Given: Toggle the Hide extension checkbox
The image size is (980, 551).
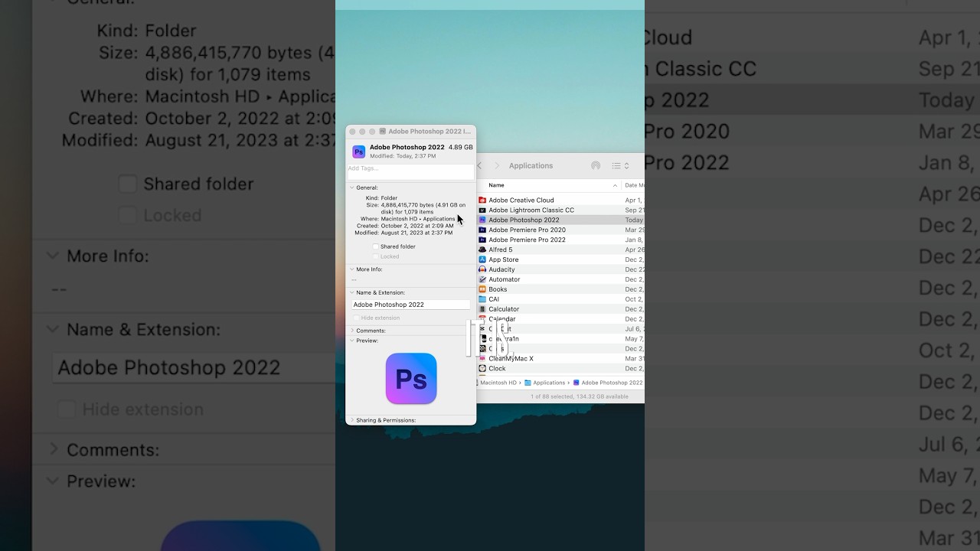Looking at the screenshot, I should (356, 318).
